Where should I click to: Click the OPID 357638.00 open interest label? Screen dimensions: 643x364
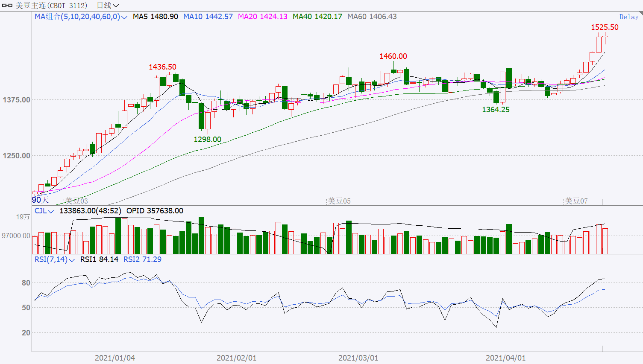coord(155,211)
